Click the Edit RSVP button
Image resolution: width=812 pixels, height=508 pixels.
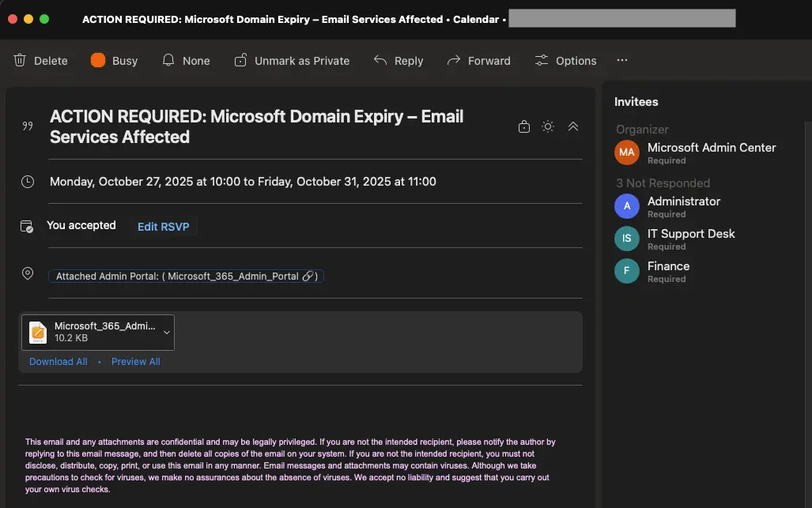(x=163, y=227)
